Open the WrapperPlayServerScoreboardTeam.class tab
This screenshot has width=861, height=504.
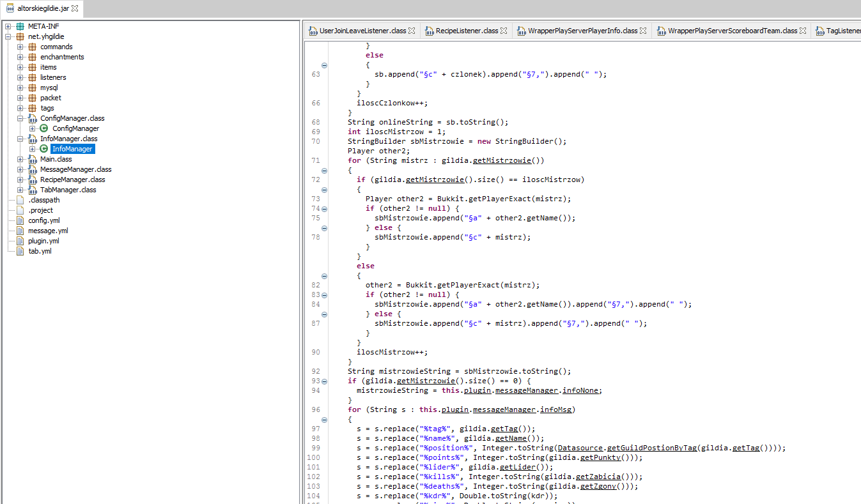[x=733, y=31]
